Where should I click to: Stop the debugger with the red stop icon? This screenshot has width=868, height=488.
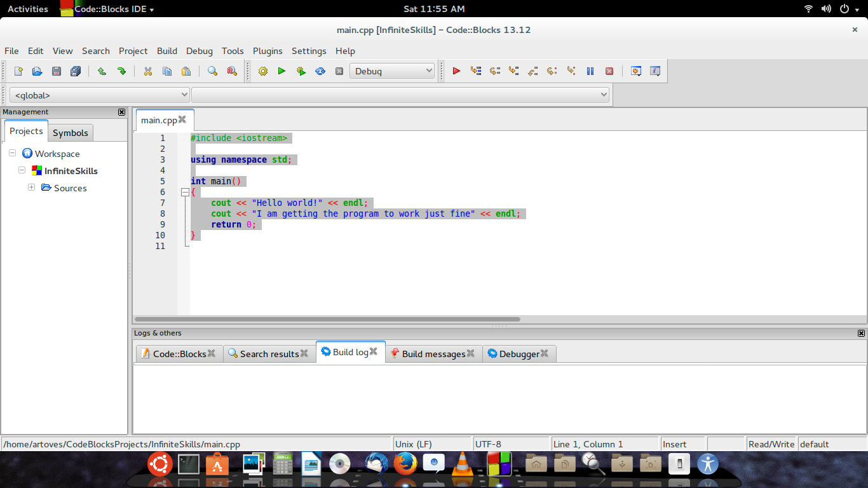(609, 71)
